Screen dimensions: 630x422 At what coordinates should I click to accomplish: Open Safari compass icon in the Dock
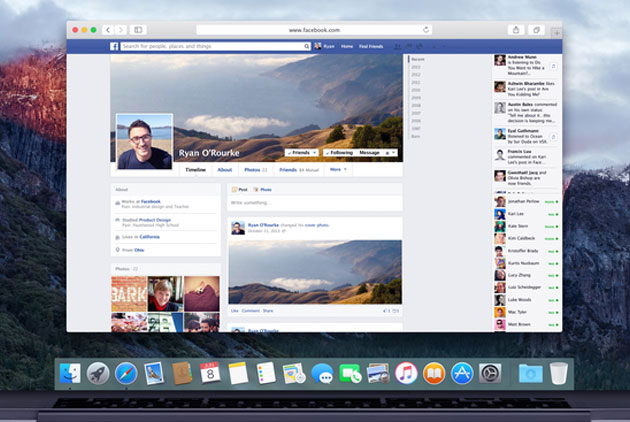click(x=126, y=373)
